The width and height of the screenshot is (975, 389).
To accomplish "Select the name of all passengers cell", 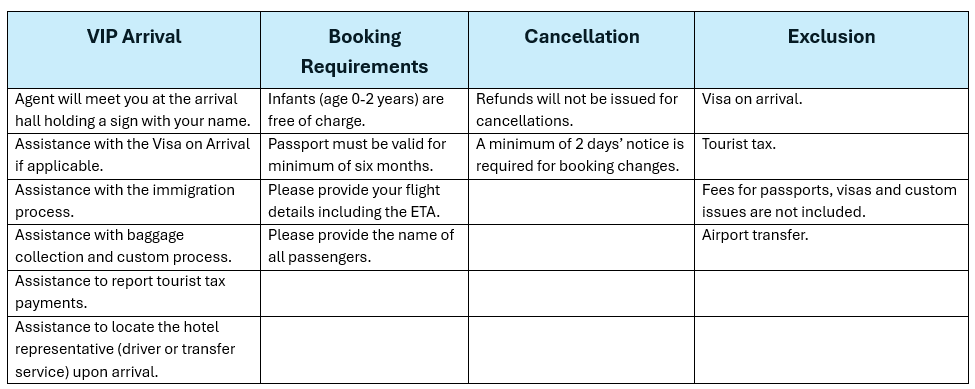I will [364, 247].
